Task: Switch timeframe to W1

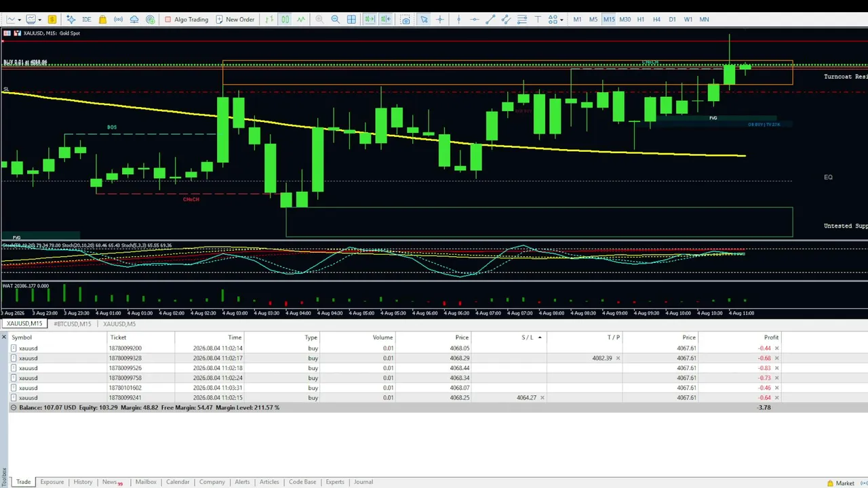Action: tap(688, 19)
